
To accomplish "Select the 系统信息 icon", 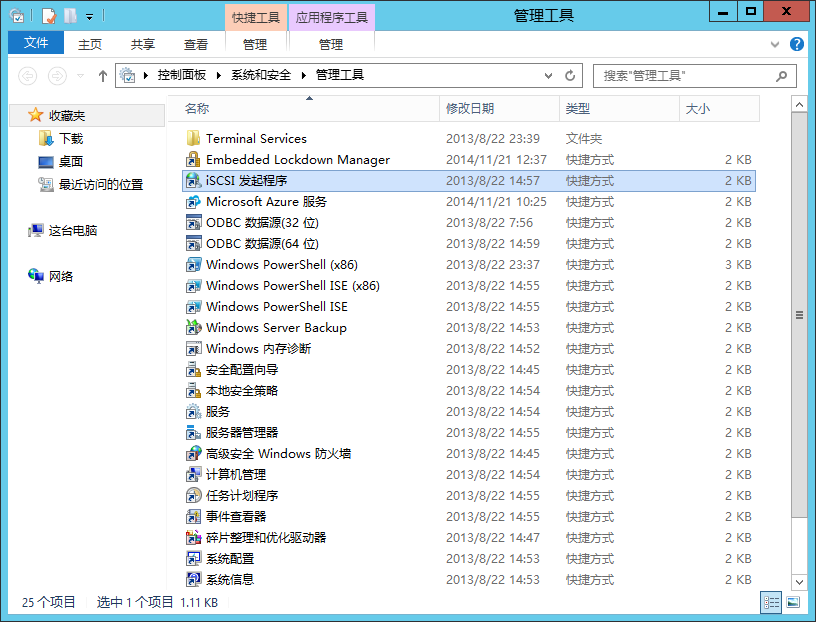I will tap(193, 579).
